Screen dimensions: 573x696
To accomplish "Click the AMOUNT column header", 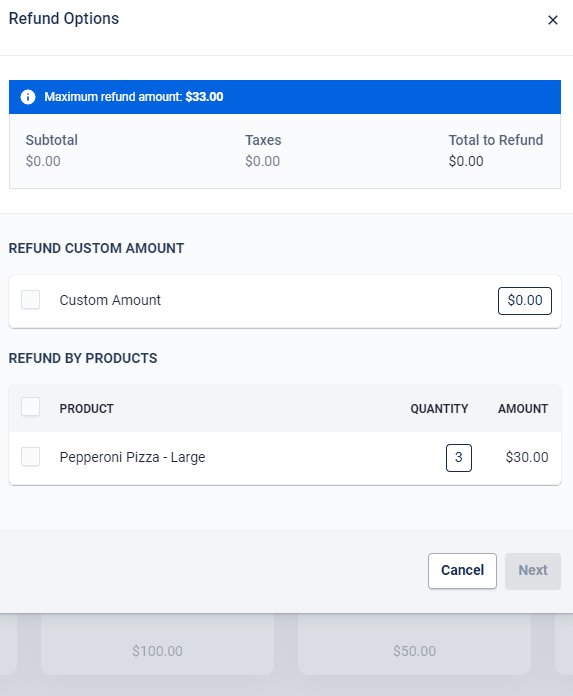I will pos(523,408).
